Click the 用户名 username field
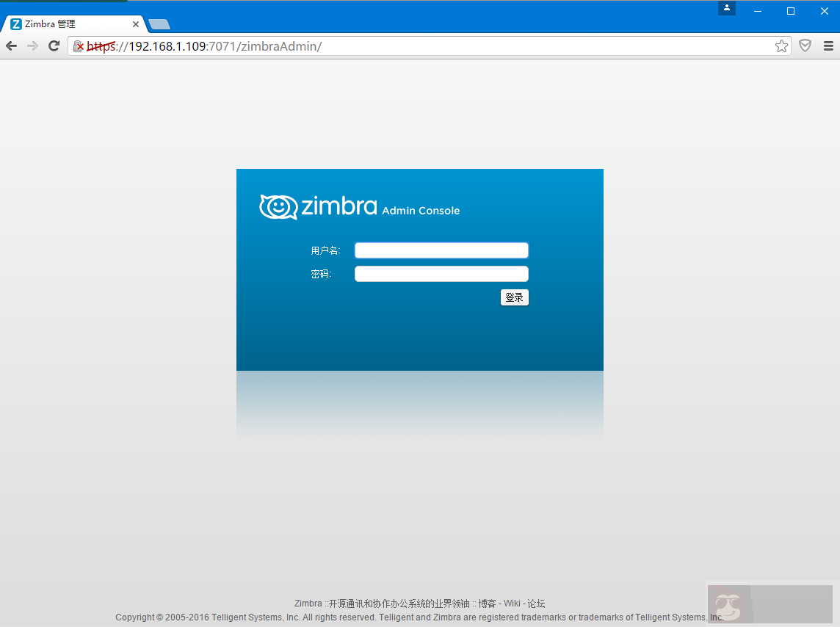The width and height of the screenshot is (840, 627). tap(441, 250)
